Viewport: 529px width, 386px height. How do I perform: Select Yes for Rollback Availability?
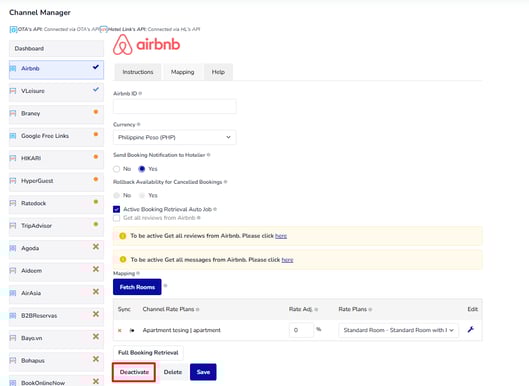142,195
